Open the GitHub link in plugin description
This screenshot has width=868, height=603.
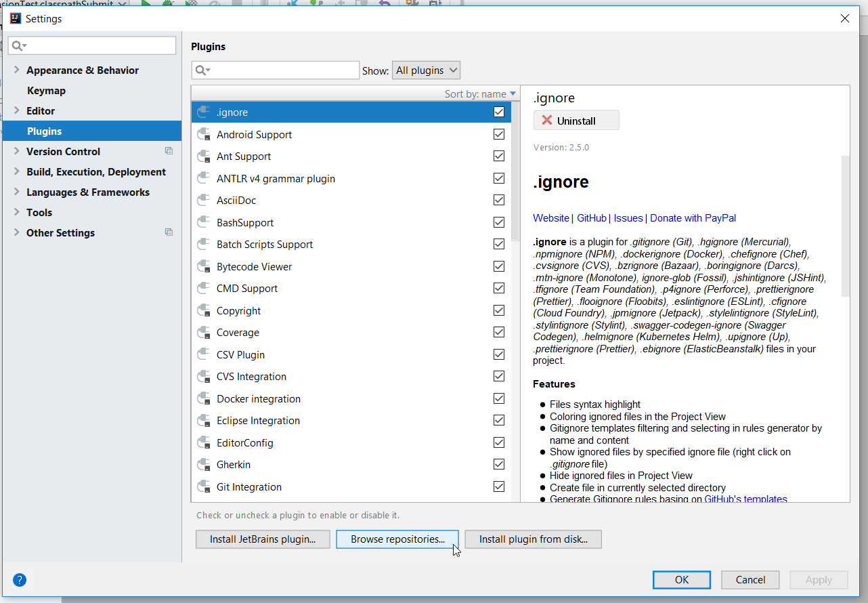[x=592, y=218]
